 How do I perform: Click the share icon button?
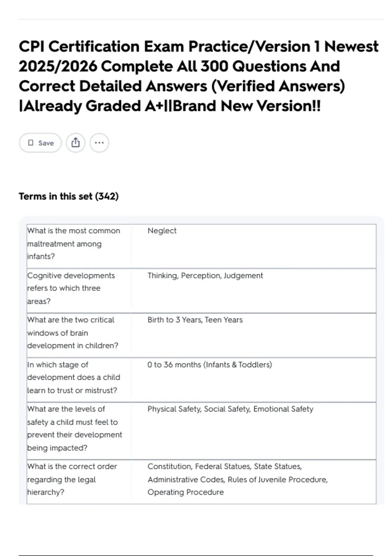(x=75, y=143)
